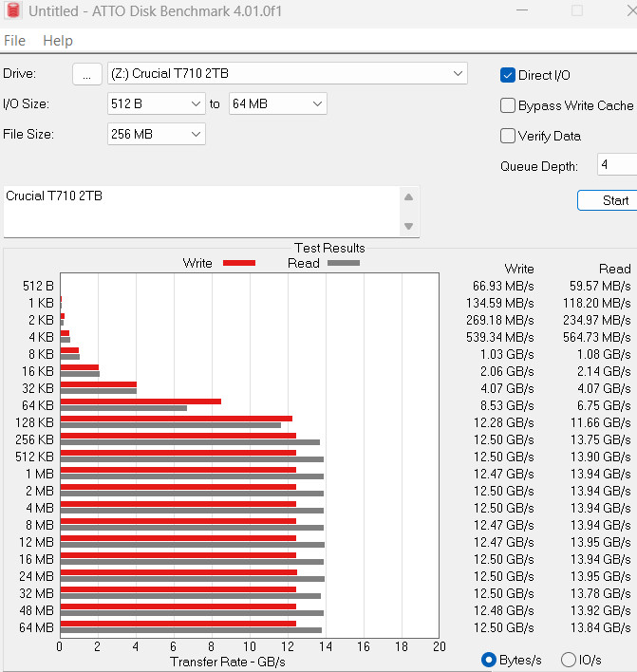Click the 'Transfer Rate - GB/s' axis label
The image size is (637, 672).
coord(228,662)
